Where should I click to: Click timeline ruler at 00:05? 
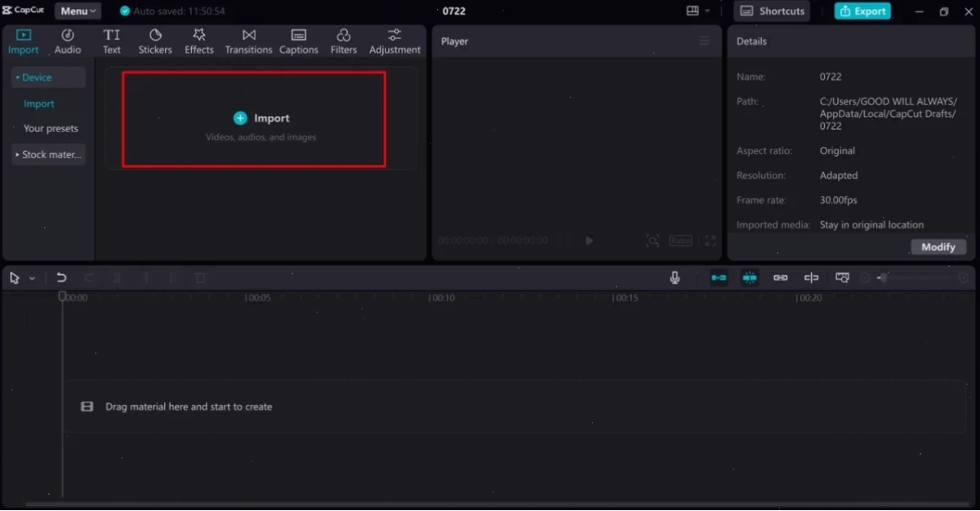(258, 298)
